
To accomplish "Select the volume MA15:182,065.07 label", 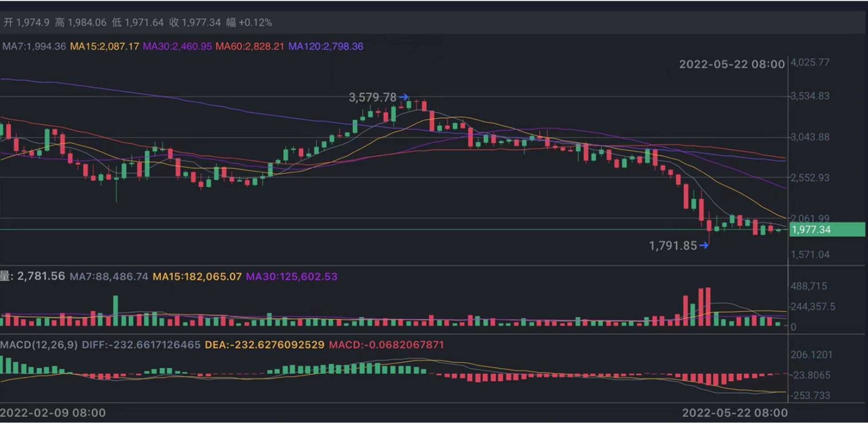I will (x=197, y=277).
